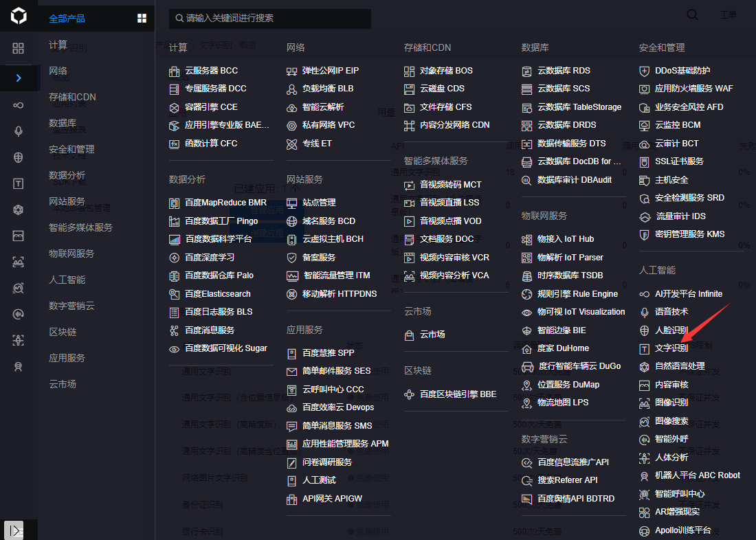This screenshot has width=756, height=540.
Task: Open the 工单 link in the header
Action: (728, 15)
